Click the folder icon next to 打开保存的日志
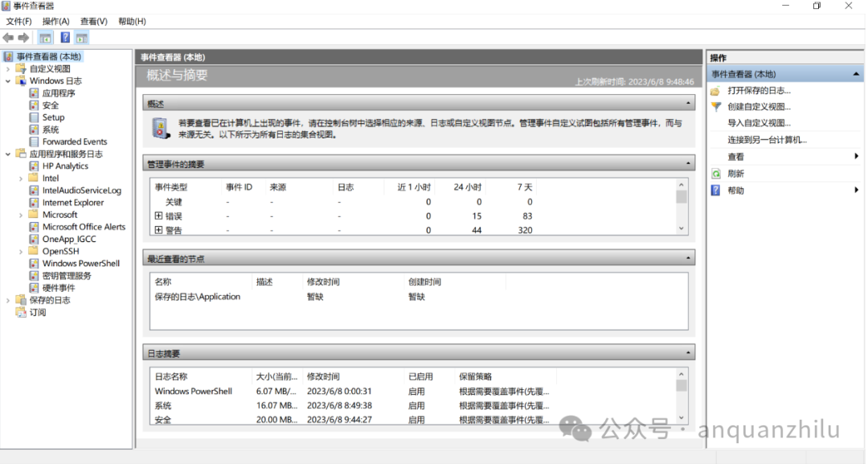Screen dimensions: 868x464 (x=715, y=91)
